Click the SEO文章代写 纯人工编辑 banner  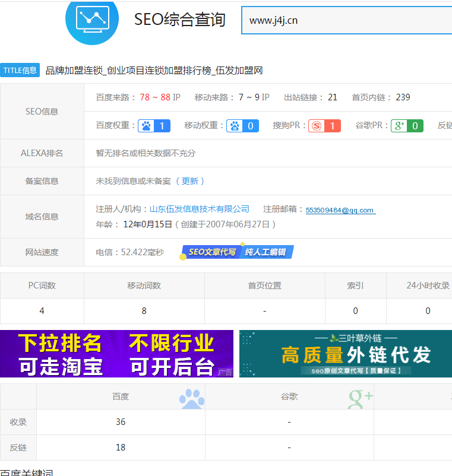coord(238,252)
